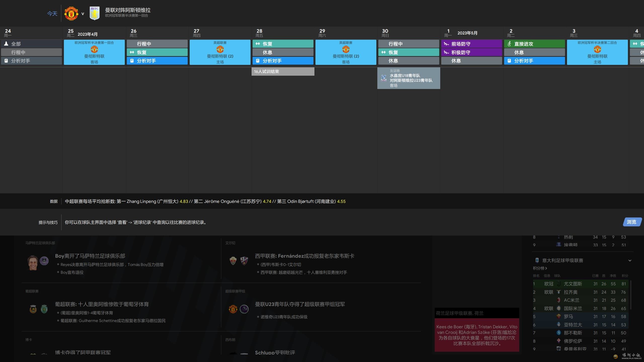Viewport: 644px width, 362px height.
Task: Click the 分析对手 icon on May 2
Action: 509,61
